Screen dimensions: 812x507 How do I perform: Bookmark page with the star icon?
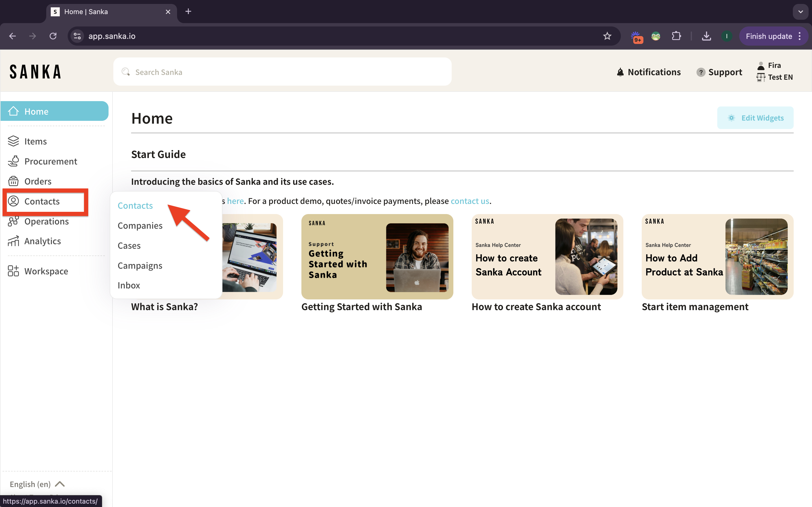tap(607, 36)
